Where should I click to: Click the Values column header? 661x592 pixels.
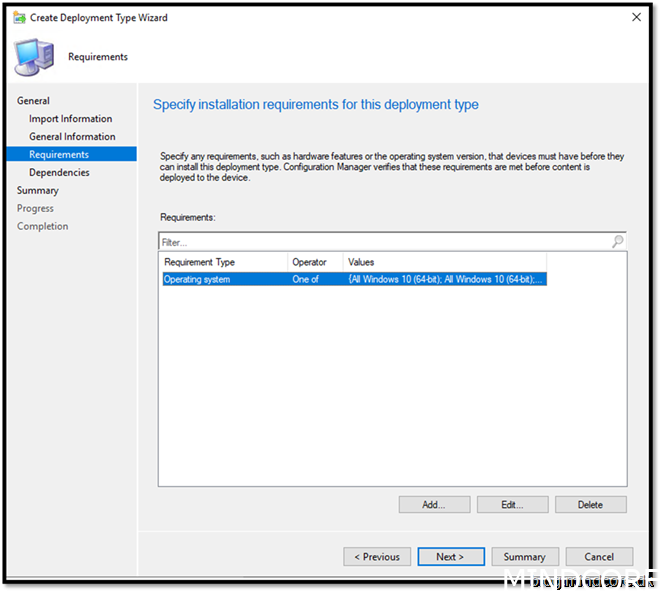(x=444, y=262)
